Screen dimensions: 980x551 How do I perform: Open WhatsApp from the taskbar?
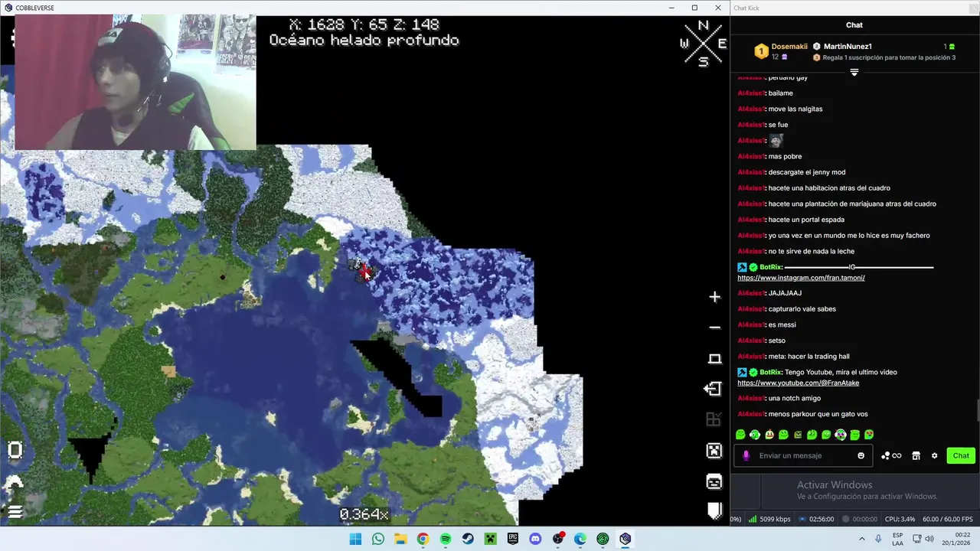[377, 539]
